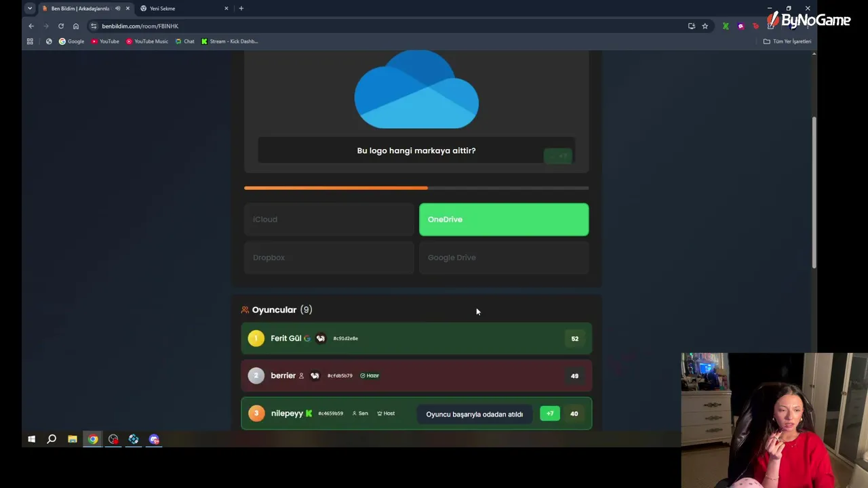
Task: Open the Windows Start menu
Action: pos(31,439)
